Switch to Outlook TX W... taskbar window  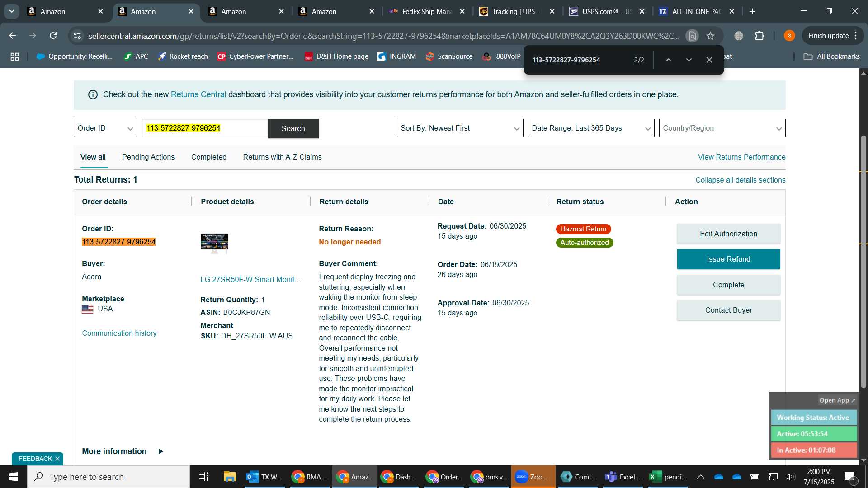264,477
